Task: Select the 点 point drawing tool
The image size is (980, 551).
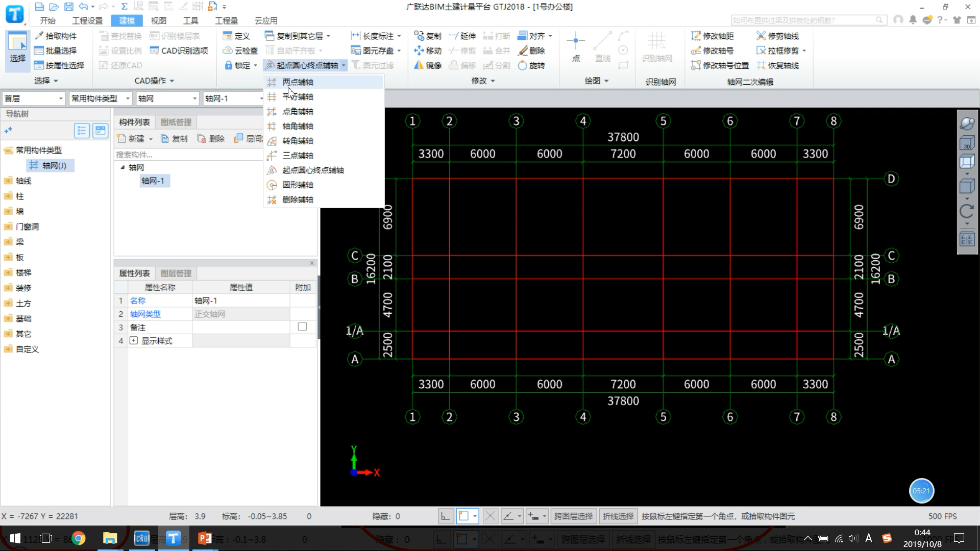Action: 576,47
